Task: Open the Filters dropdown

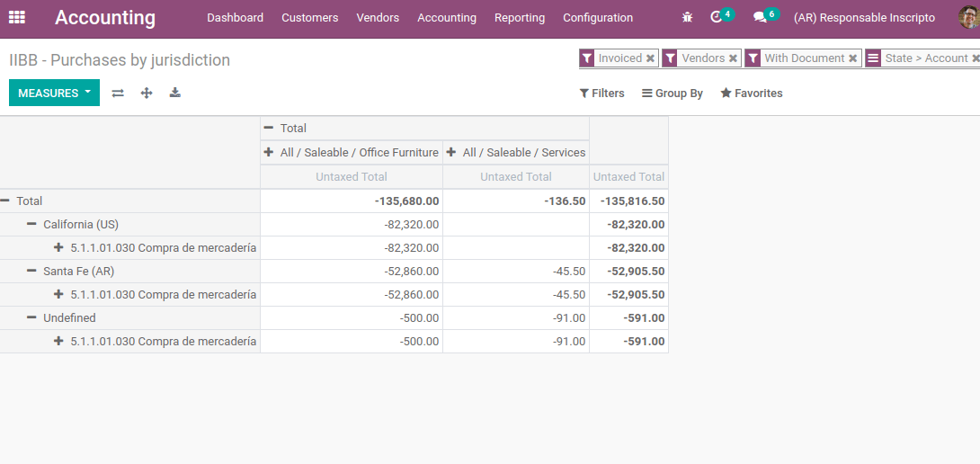Action: 601,94
